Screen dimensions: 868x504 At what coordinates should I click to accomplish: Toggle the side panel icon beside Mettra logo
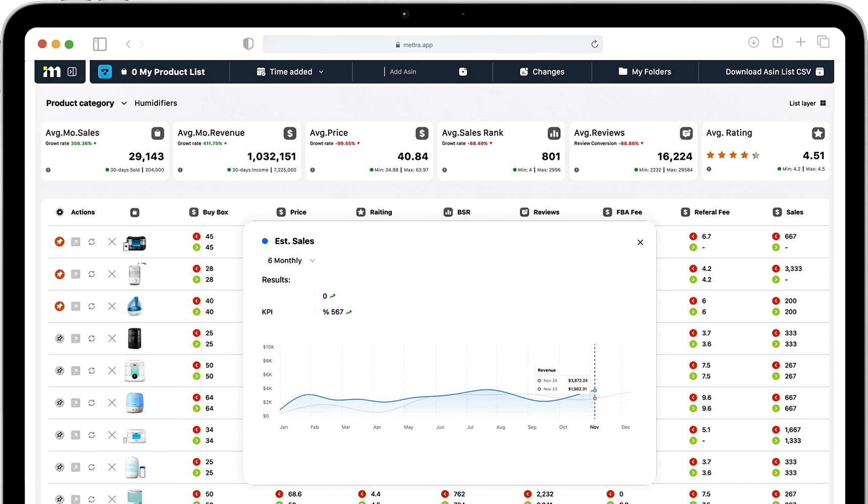click(72, 72)
